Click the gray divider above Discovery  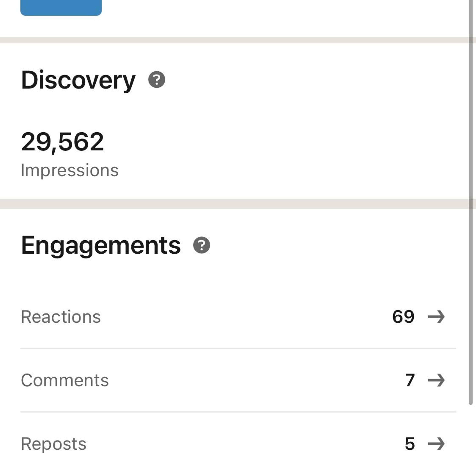tap(234, 40)
